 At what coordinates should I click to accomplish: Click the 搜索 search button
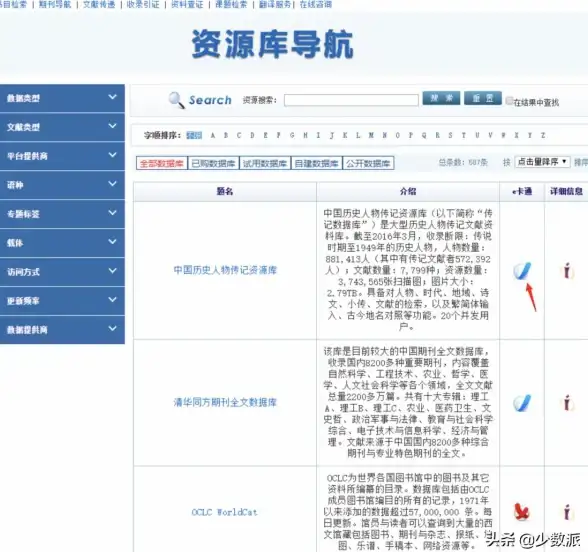click(441, 98)
